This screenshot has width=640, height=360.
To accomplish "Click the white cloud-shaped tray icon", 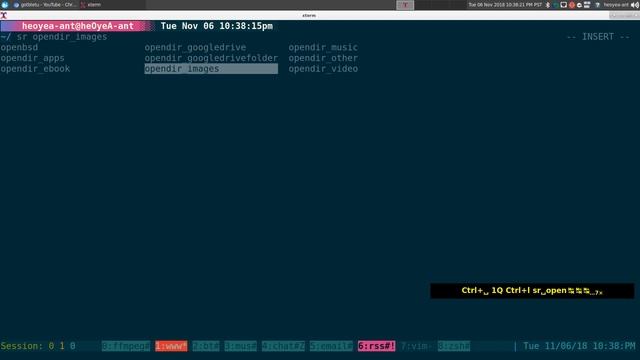I will (579, 5).
